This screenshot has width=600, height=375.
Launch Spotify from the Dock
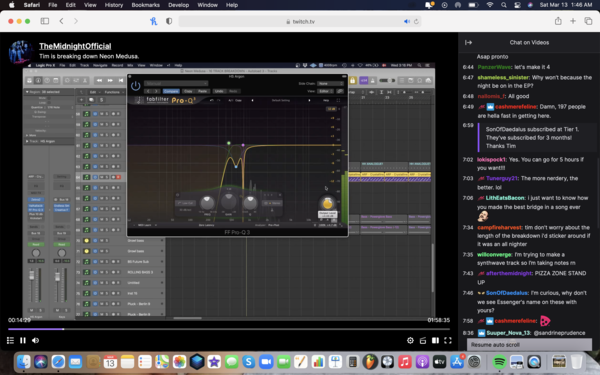[x=499, y=361]
